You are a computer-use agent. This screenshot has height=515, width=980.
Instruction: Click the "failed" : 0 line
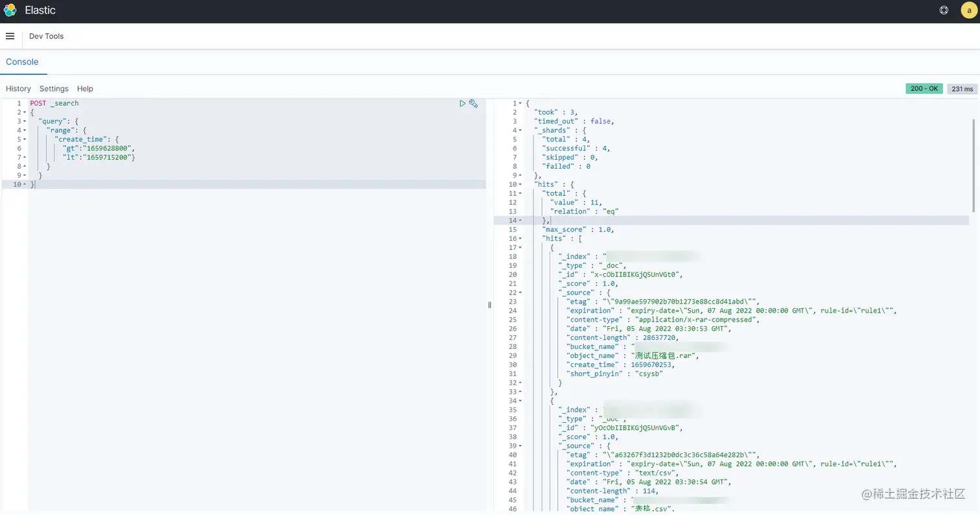(x=566, y=167)
